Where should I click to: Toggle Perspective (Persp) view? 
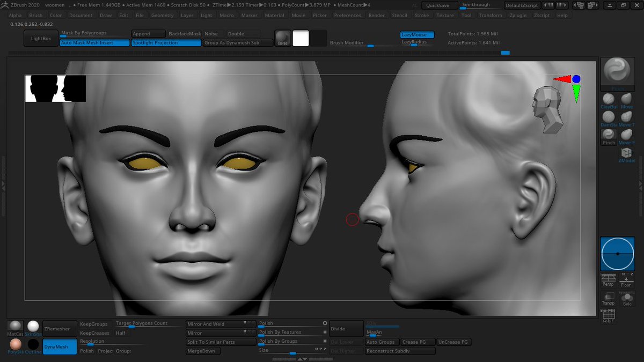tap(608, 280)
